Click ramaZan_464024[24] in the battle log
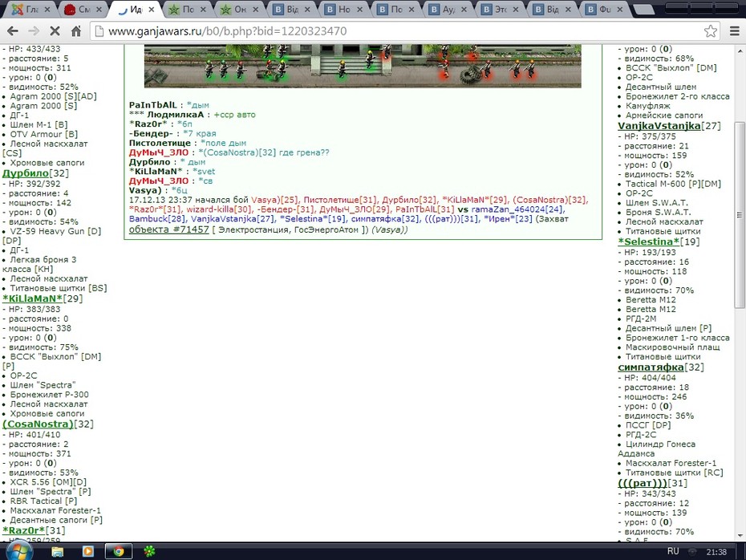The width and height of the screenshot is (746, 560). 517,209
